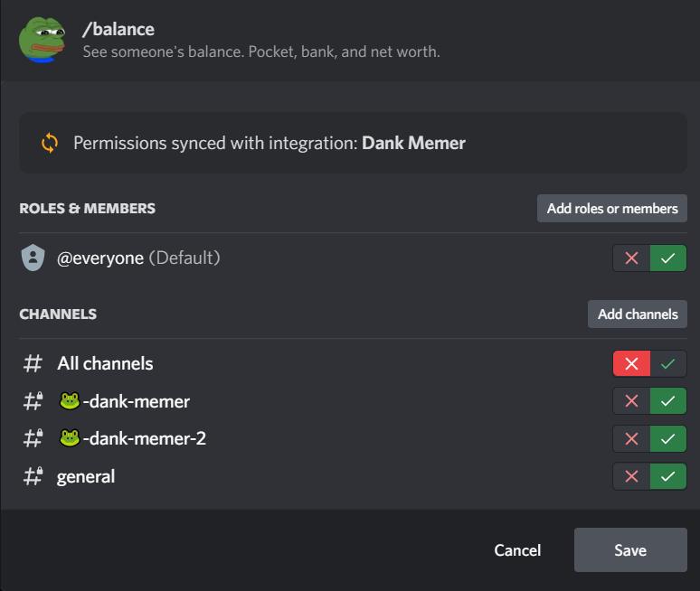Deny All channels using the X toggle

click(x=631, y=364)
